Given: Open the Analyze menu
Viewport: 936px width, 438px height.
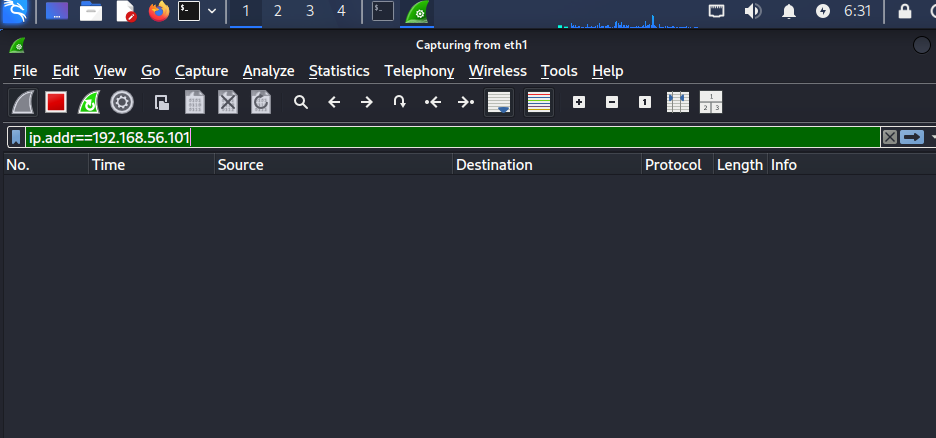Looking at the screenshot, I should pyautogui.click(x=269, y=71).
